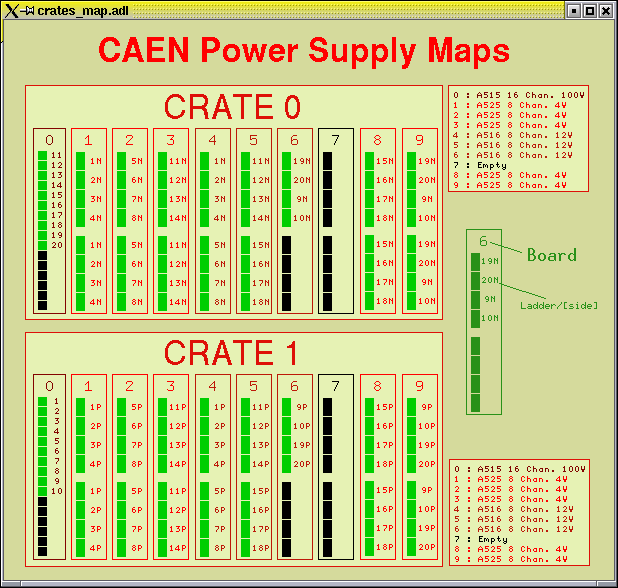Screen dimensions: 618x588
Task: Click green indicator beside 9P in Crate 1 board 6
Action: tap(287, 407)
